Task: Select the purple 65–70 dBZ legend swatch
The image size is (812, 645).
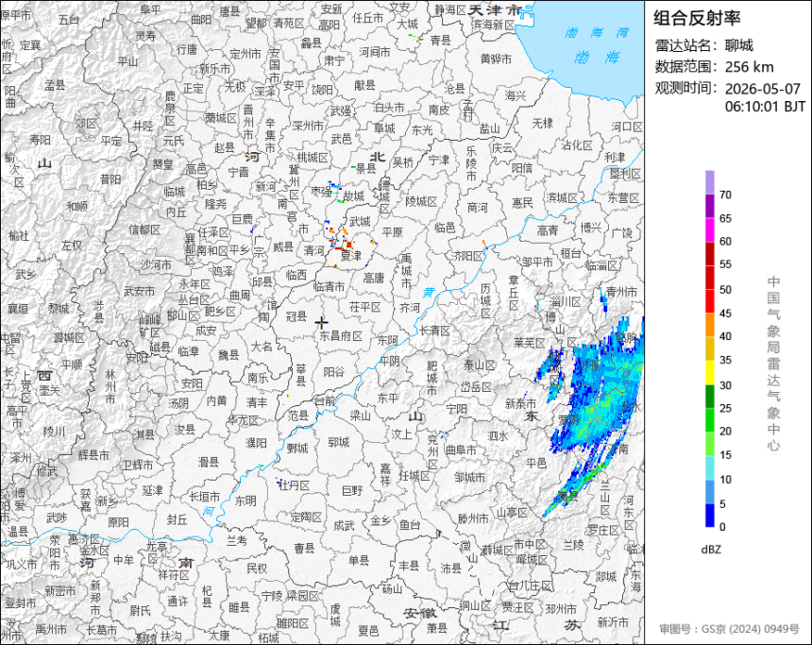Action: pyautogui.click(x=709, y=206)
